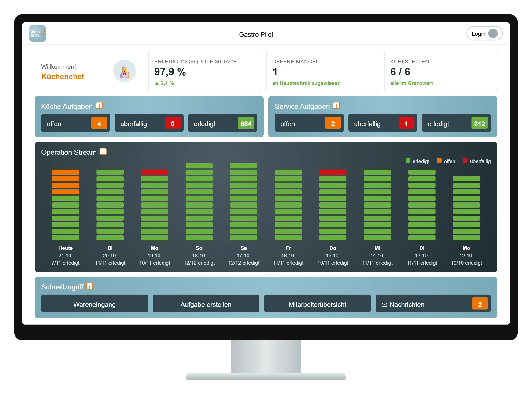
Task: Open the Erledigungsquote 30 Tage card
Action: coord(204,71)
